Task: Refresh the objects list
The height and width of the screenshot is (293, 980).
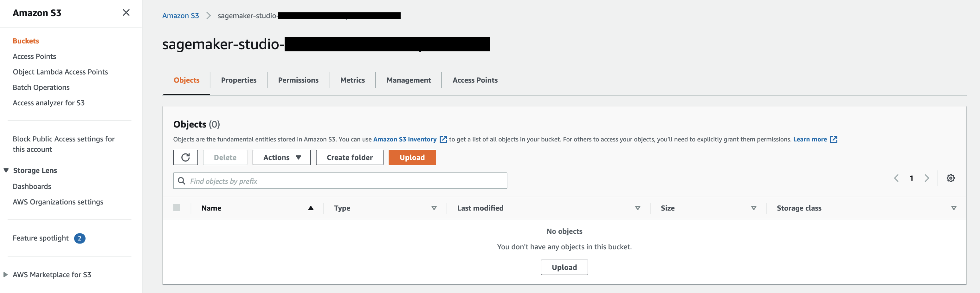Action: pyautogui.click(x=185, y=158)
